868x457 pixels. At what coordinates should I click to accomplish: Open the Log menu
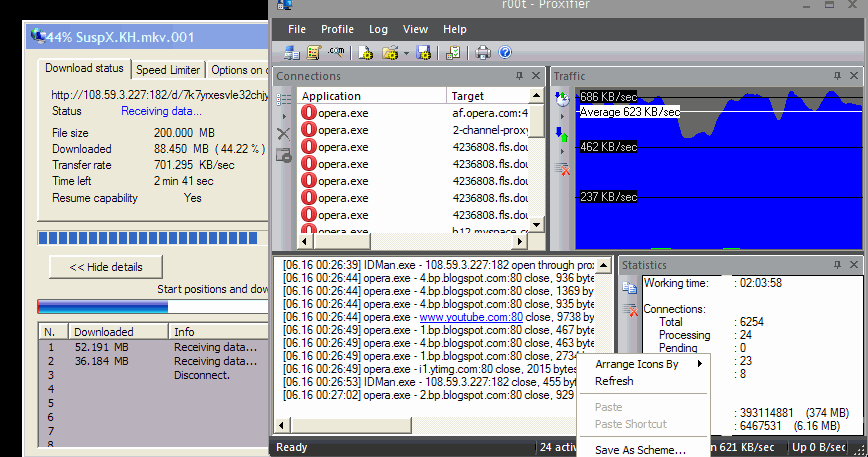click(x=378, y=29)
